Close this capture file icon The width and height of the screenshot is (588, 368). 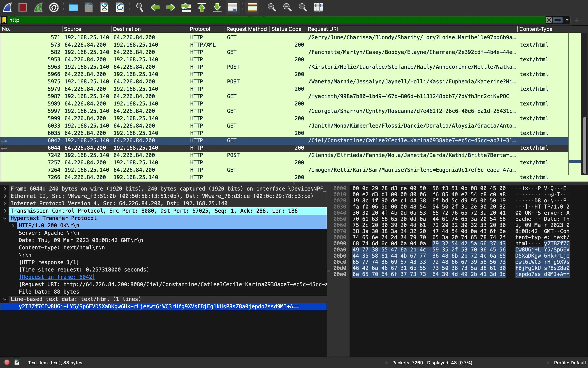tap(105, 7)
